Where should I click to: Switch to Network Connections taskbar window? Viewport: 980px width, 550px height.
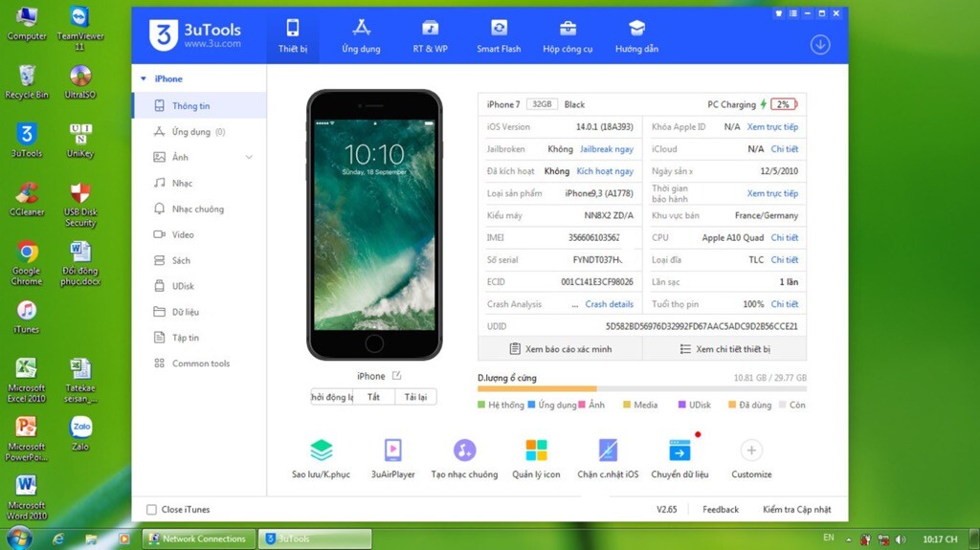click(199, 539)
